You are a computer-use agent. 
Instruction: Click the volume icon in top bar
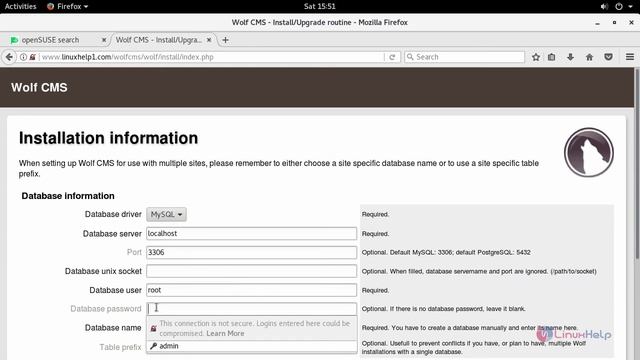(604, 7)
